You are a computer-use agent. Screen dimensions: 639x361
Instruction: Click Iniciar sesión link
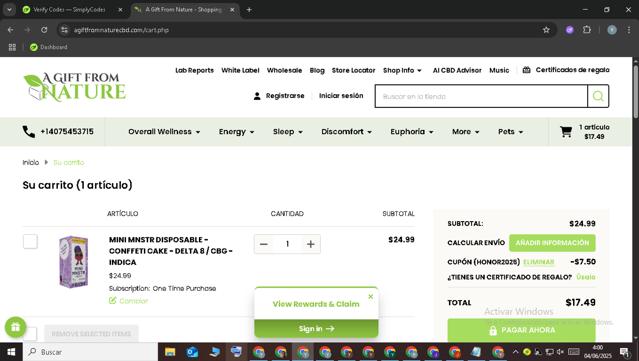[x=341, y=96]
